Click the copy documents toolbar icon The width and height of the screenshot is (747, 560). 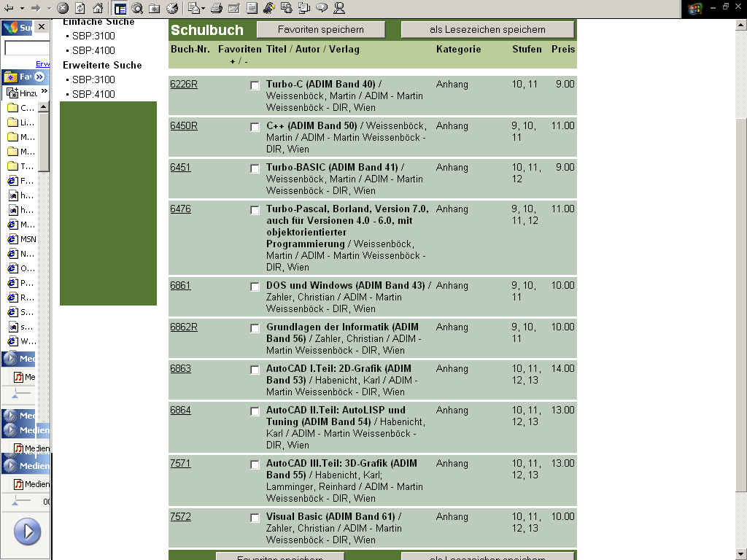pyautogui.click(x=304, y=8)
